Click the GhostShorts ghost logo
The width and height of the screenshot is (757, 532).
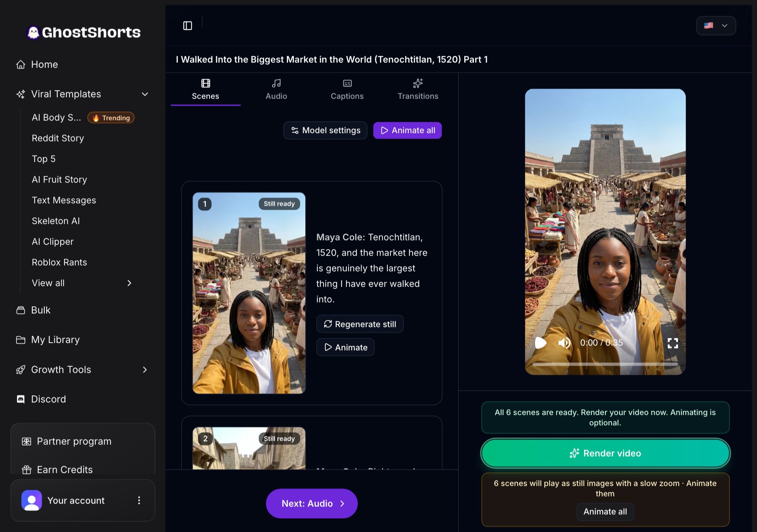tap(84, 33)
